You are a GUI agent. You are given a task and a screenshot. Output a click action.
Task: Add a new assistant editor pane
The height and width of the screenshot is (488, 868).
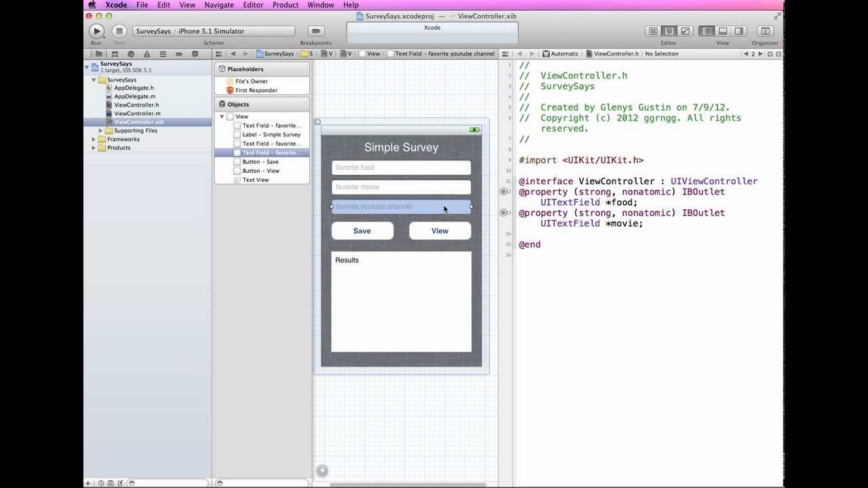click(x=770, y=54)
